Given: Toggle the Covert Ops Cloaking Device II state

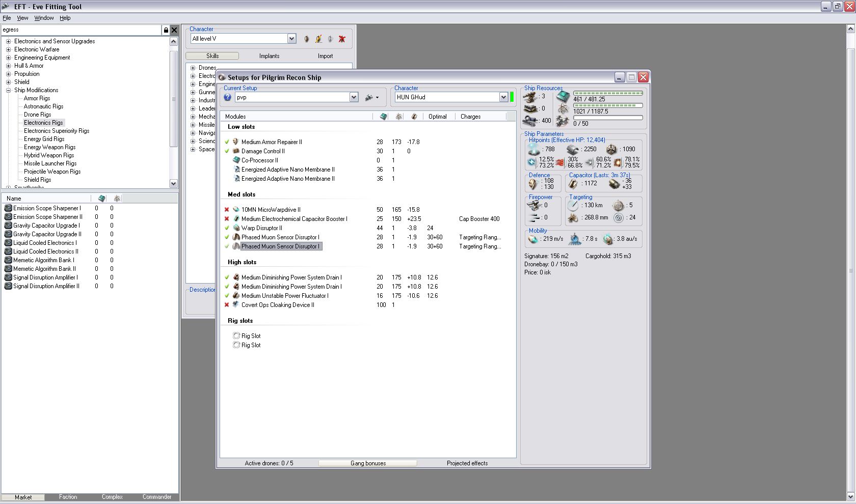Looking at the screenshot, I should pos(227,305).
